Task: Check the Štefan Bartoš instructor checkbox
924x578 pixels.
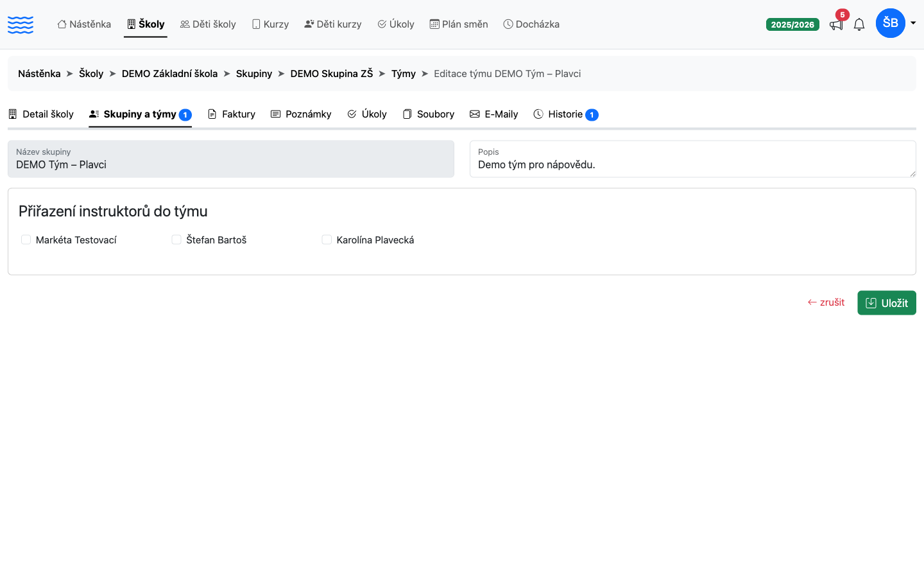Action: coord(176,240)
